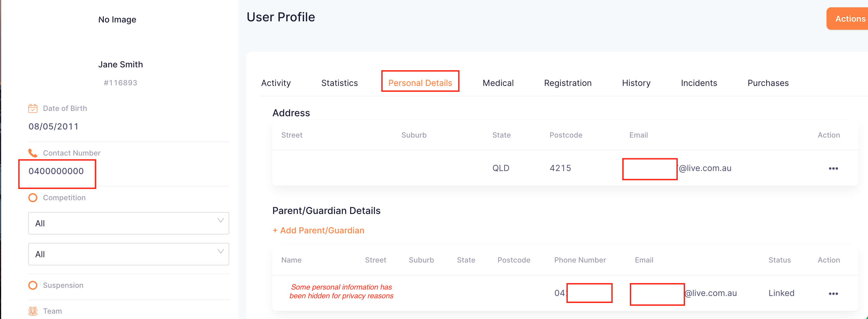Switch to the Statistics tab
Image resolution: width=868 pixels, height=319 pixels.
click(x=339, y=83)
